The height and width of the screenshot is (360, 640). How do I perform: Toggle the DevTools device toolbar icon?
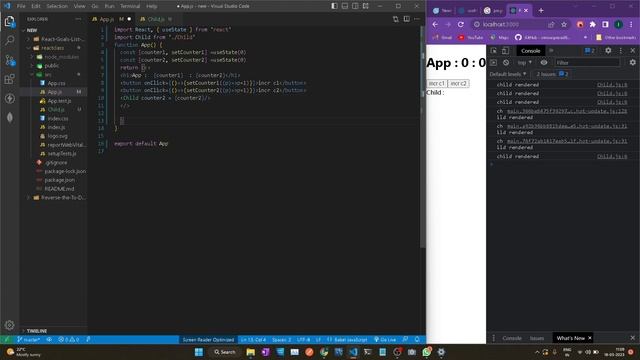pos(505,51)
